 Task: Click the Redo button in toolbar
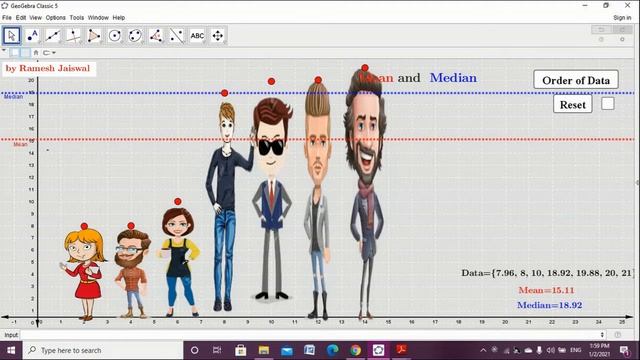click(622, 30)
